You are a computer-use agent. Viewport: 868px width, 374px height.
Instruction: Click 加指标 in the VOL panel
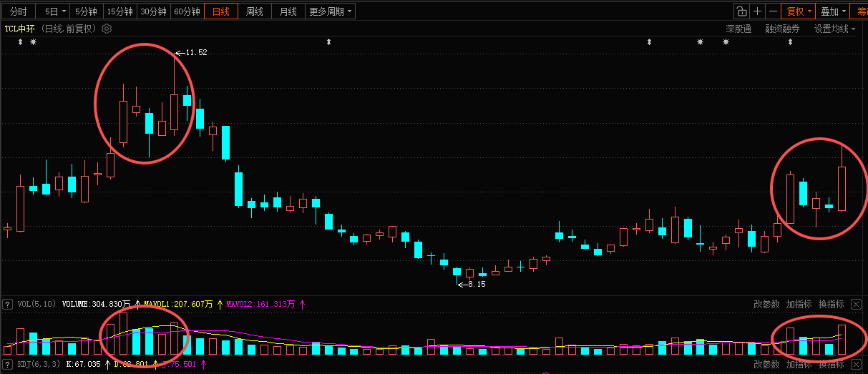click(x=799, y=304)
